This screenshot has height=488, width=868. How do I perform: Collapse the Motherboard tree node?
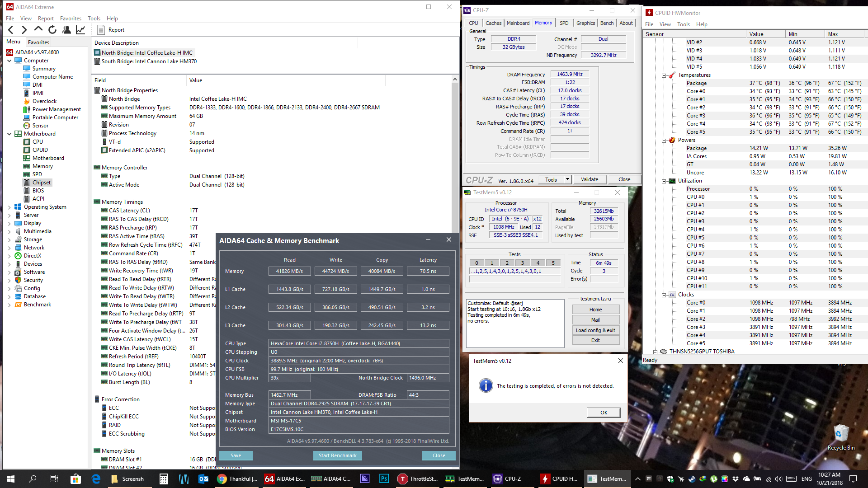click(9, 134)
